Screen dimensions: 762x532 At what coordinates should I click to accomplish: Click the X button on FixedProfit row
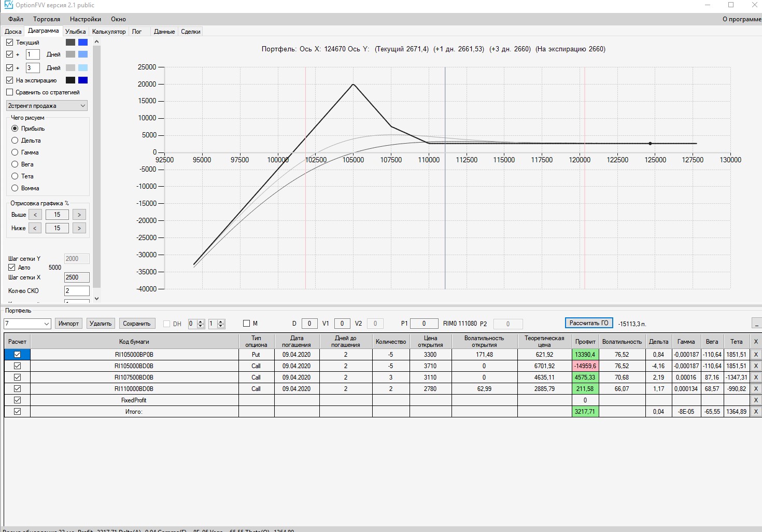[756, 400]
